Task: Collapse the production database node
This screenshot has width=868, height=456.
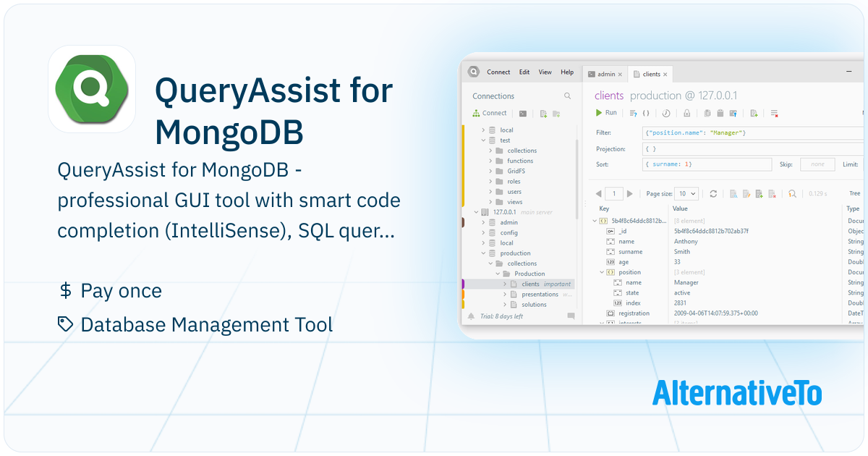Action: click(x=483, y=253)
